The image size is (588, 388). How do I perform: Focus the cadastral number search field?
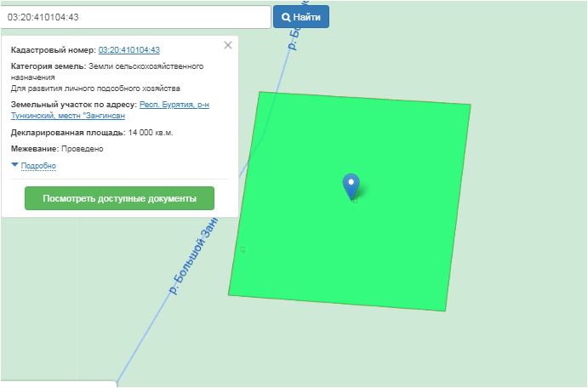pyautogui.click(x=134, y=17)
